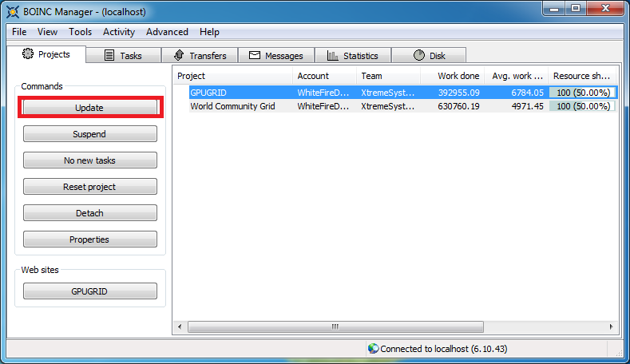Sort by the Avg. work column header
Screen dimensions: 630x364
click(517, 76)
